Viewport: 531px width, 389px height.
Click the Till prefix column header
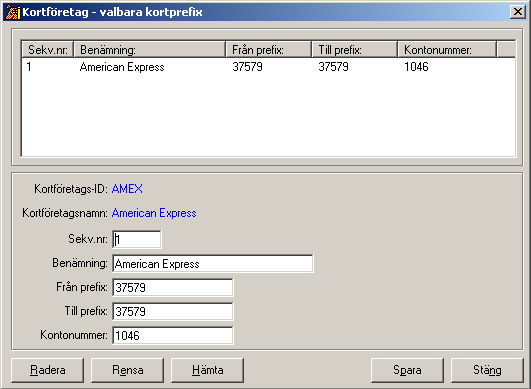355,50
